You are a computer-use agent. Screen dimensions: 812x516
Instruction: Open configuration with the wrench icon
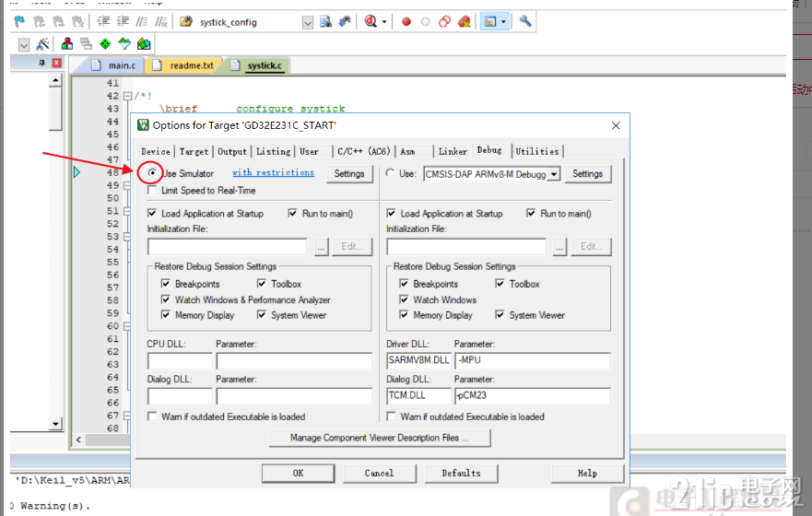click(525, 22)
